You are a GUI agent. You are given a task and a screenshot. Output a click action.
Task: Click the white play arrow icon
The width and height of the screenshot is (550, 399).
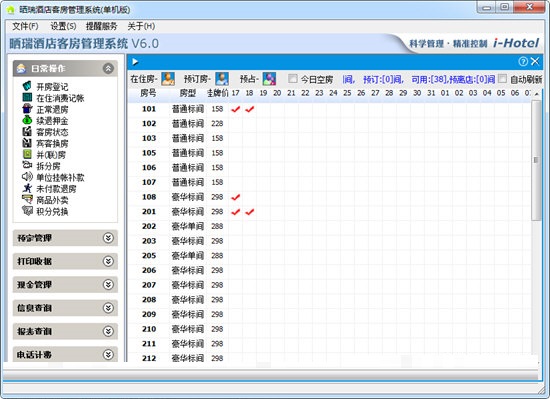point(135,62)
